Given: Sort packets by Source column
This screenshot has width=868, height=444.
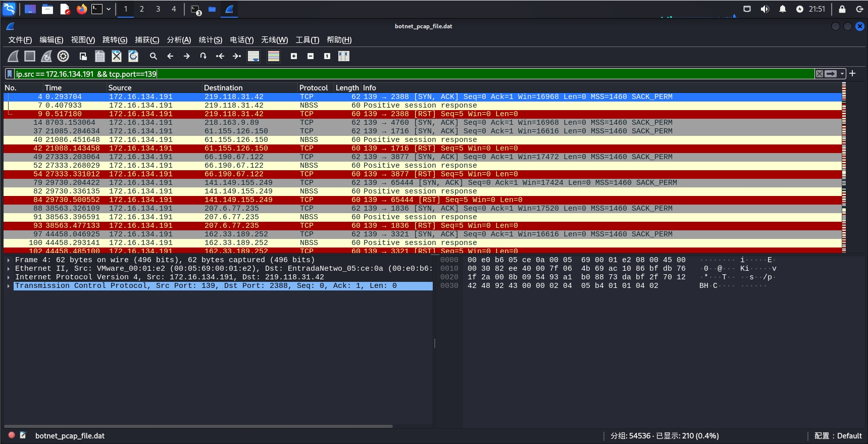Looking at the screenshot, I should (x=155, y=88).
